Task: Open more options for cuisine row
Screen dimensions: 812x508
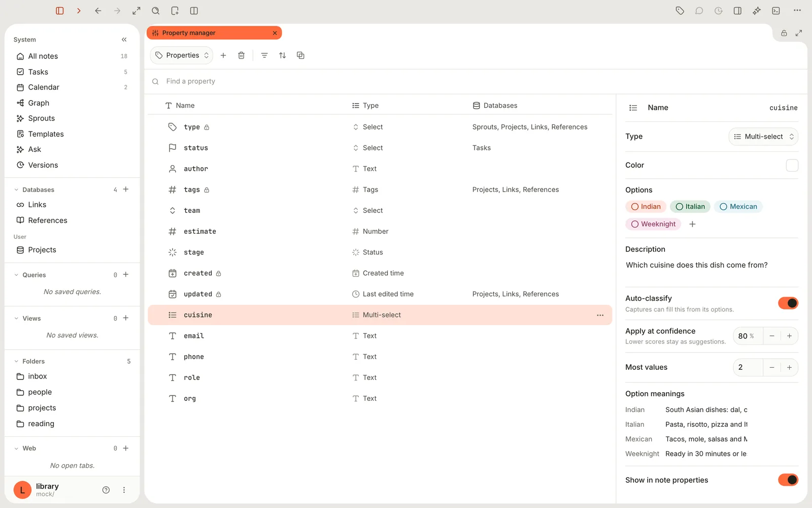Action: pyautogui.click(x=600, y=315)
